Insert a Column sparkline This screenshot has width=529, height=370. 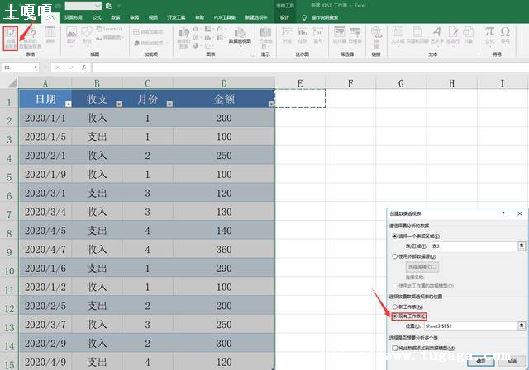click(302, 35)
